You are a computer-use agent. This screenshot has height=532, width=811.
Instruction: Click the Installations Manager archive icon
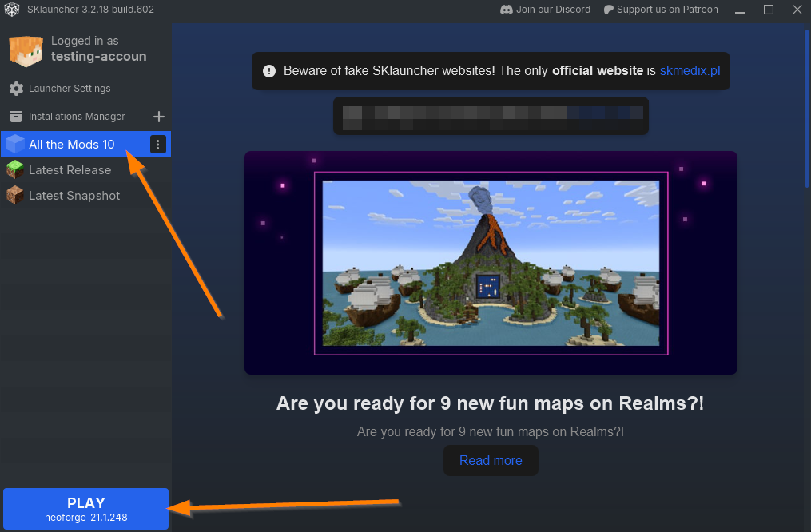point(16,117)
